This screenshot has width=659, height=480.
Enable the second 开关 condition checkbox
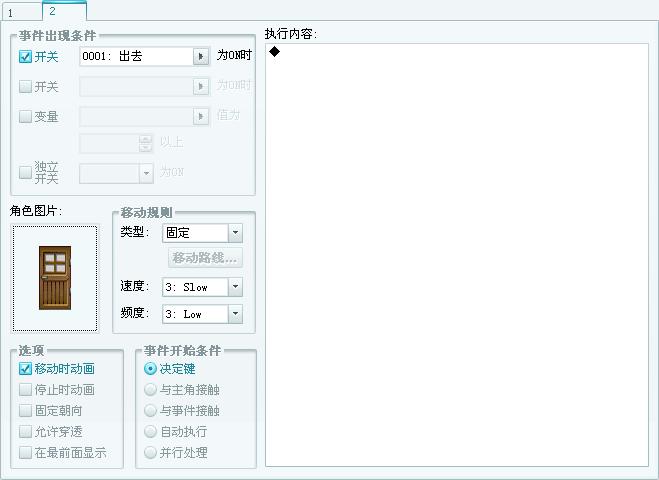tap(25, 87)
